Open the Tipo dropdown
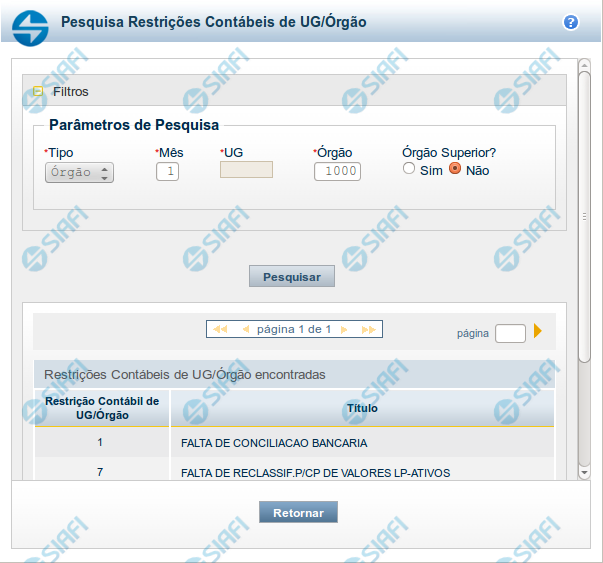Image resolution: width=603 pixels, height=563 pixels. (x=80, y=172)
